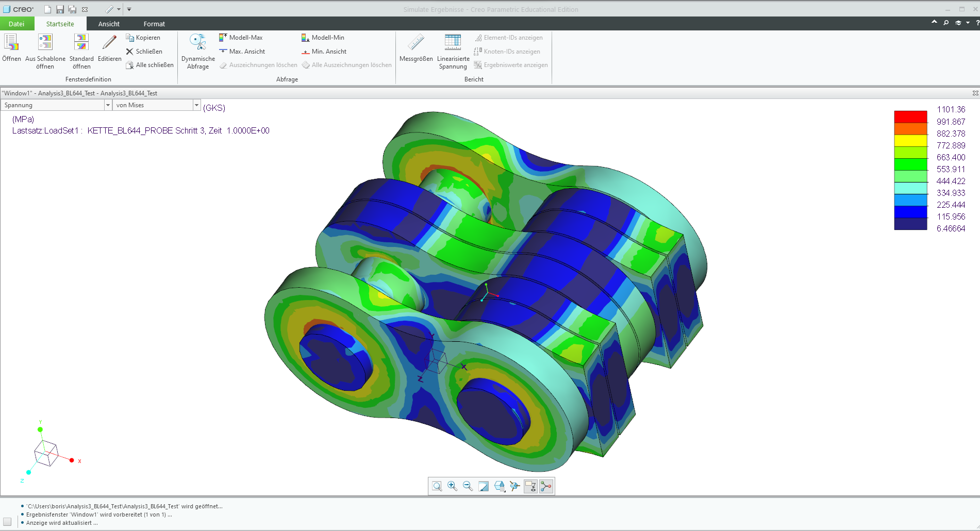The height and width of the screenshot is (531, 980).
Task: Open the von Mises component dropdown
Action: pyautogui.click(x=196, y=105)
